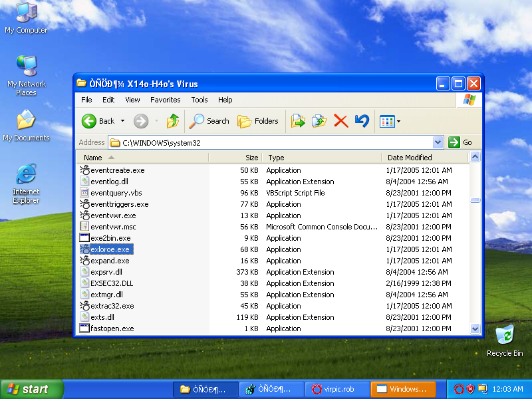Go up one folder level
Viewport: 532px width, 399px height.
click(173, 121)
